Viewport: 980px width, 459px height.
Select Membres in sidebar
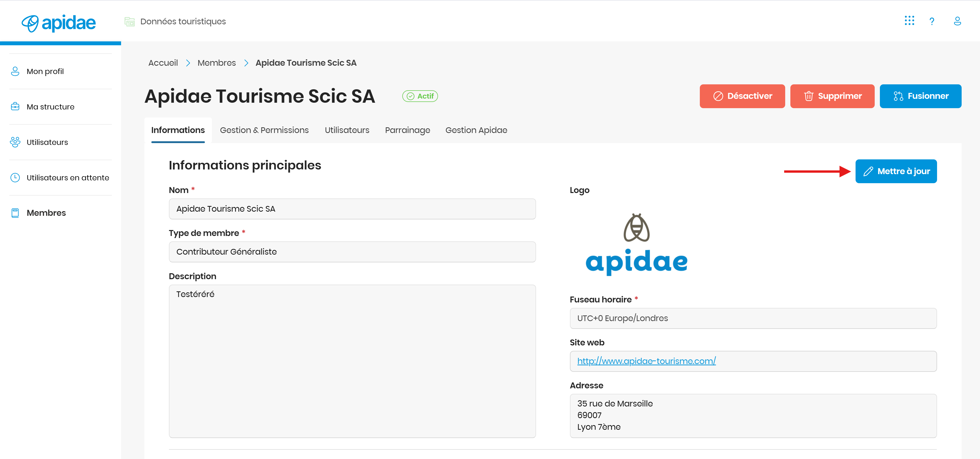46,213
